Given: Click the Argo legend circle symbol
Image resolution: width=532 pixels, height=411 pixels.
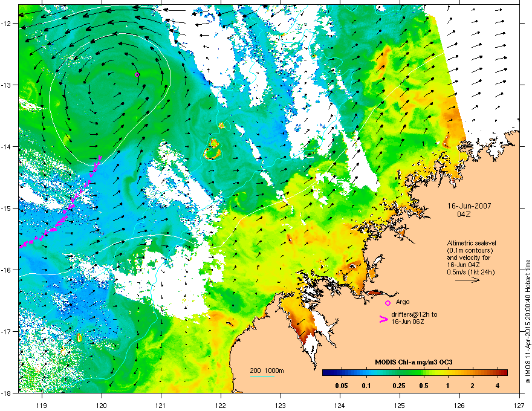Looking at the screenshot, I should 388,303.
